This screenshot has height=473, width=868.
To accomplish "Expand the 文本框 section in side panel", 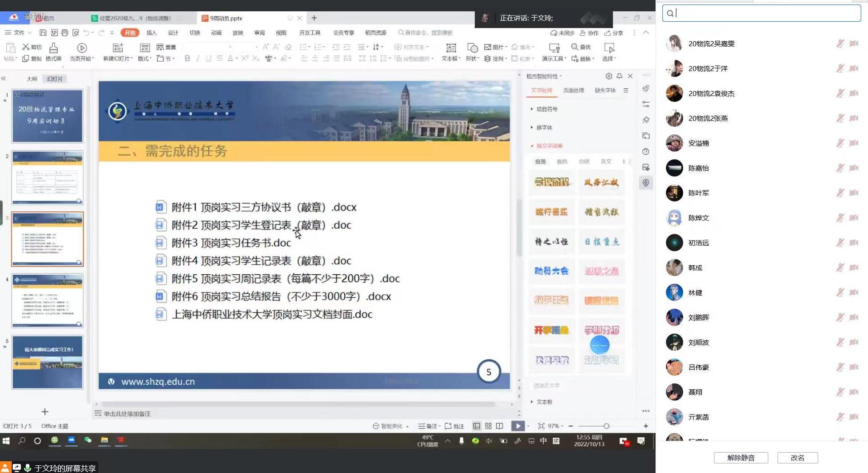I will pyautogui.click(x=544, y=402).
